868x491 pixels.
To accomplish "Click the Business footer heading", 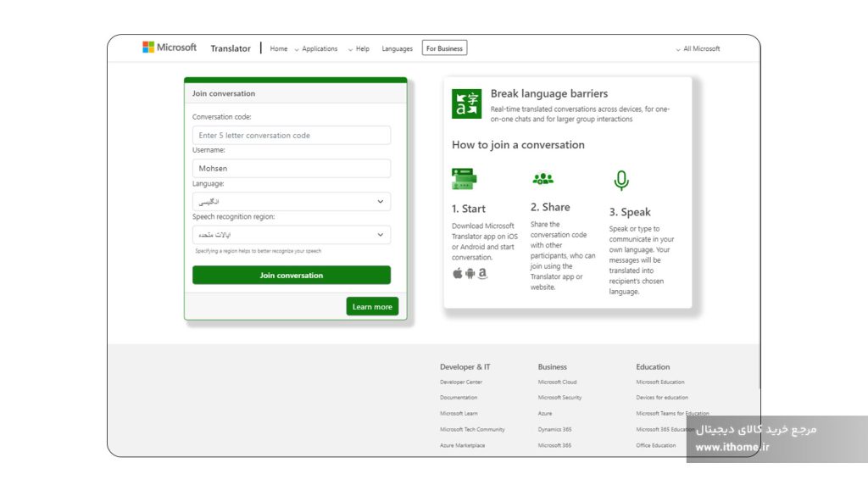I will coord(553,367).
